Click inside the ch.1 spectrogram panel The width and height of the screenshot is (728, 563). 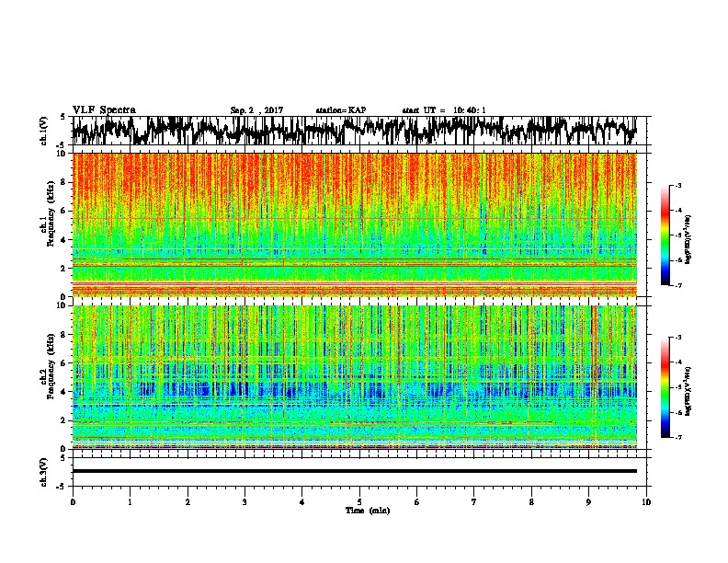click(x=354, y=224)
